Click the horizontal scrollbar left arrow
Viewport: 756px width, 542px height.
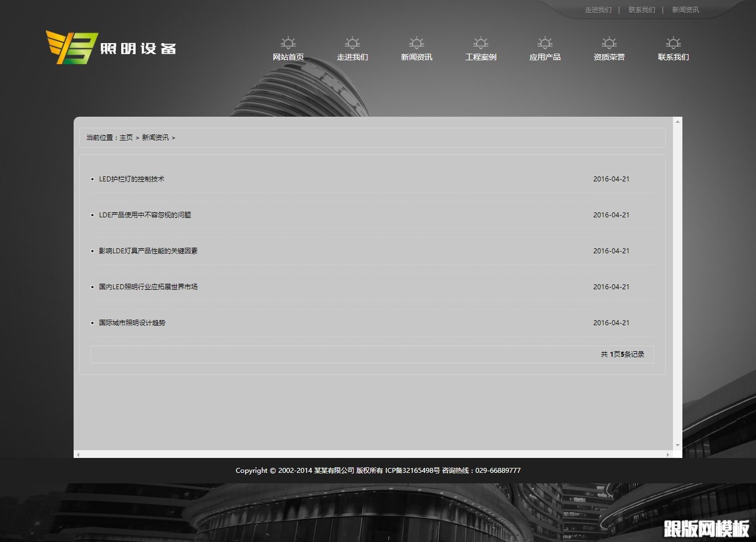click(78, 455)
